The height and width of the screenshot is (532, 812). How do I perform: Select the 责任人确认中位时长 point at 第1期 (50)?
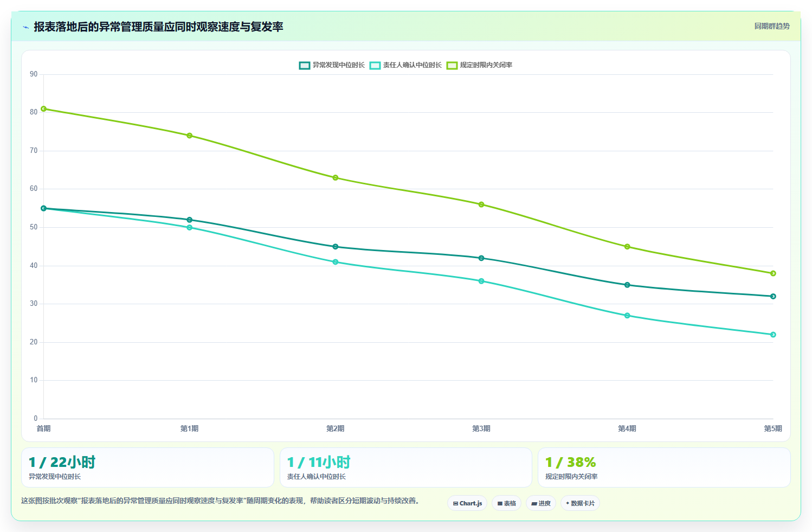190,227
